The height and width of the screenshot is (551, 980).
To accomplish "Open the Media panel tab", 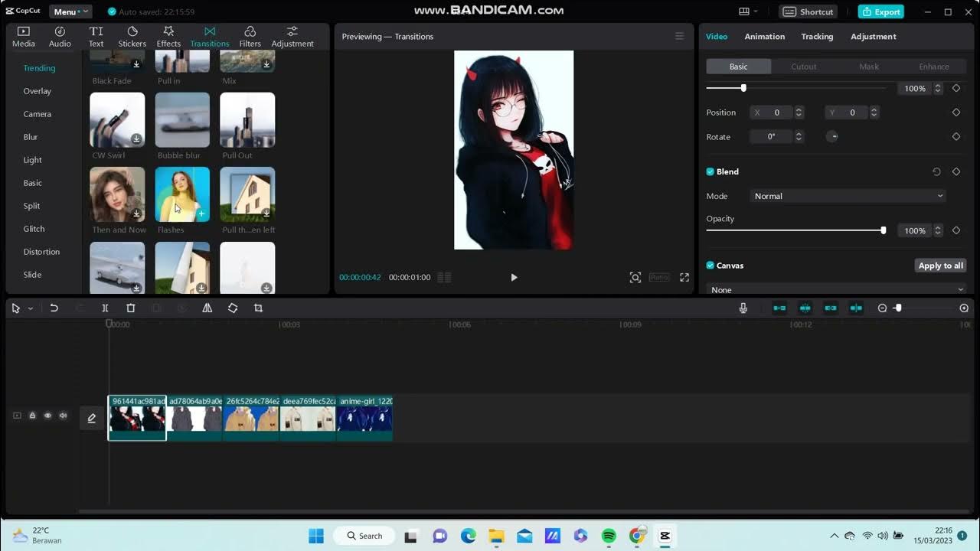I will click(23, 36).
